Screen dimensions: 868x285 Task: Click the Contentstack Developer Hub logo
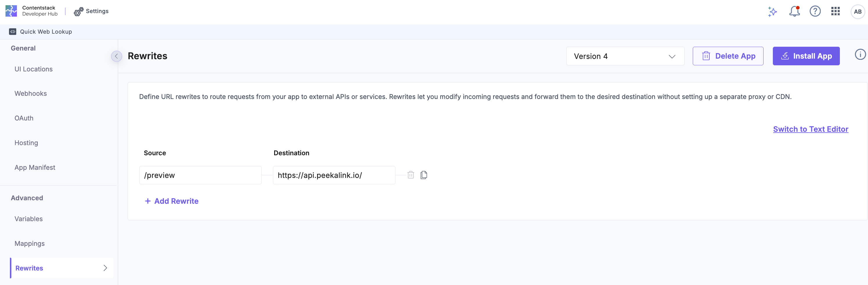(x=11, y=11)
